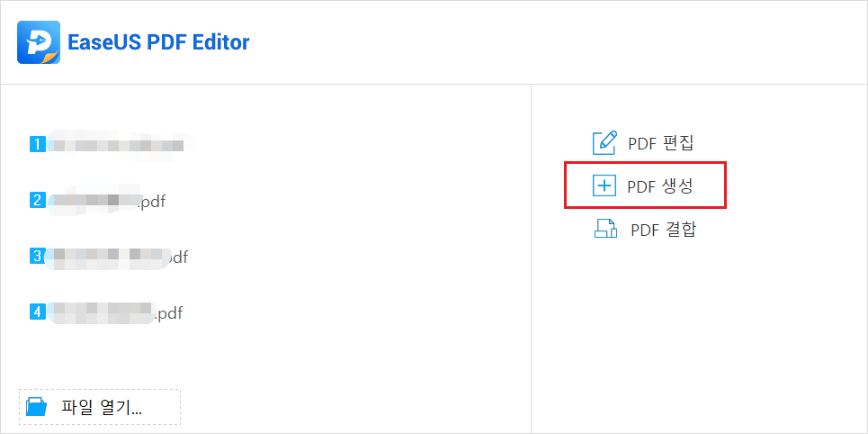Image resolution: width=868 pixels, height=434 pixels.
Task: Click the number 3 recent file badge
Action: coord(38,257)
